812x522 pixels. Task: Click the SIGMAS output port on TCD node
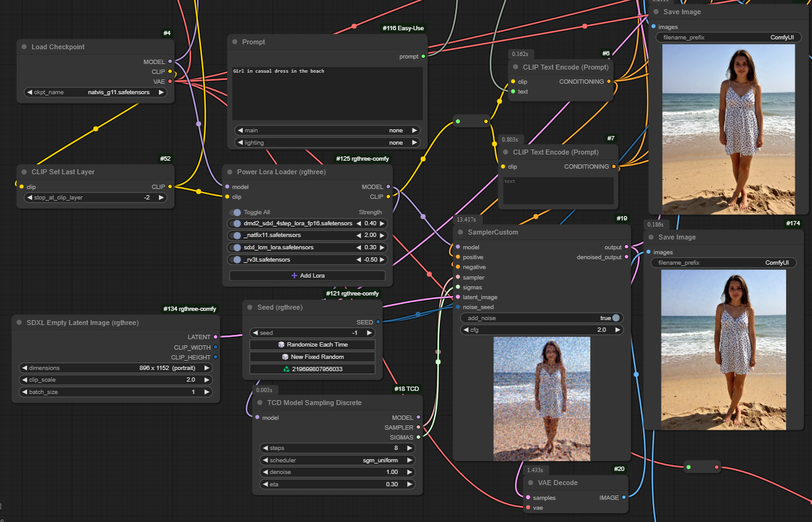(x=418, y=437)
